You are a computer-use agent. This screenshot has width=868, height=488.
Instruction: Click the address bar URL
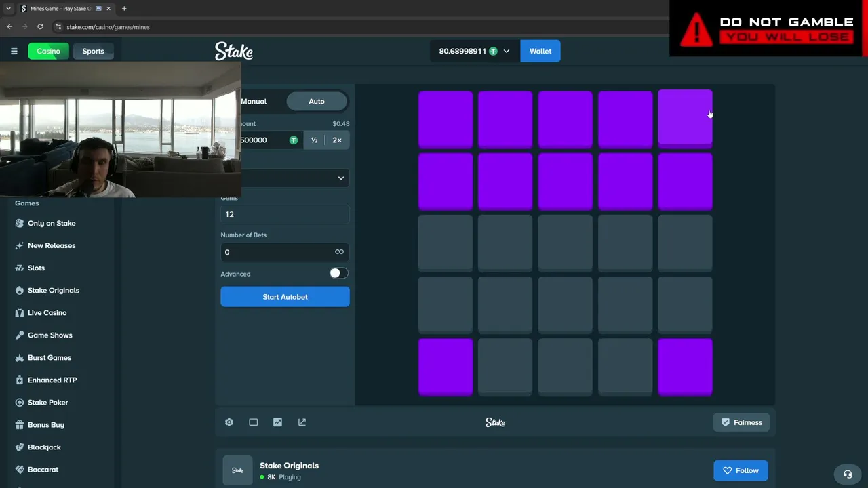[x=108, y=27]
